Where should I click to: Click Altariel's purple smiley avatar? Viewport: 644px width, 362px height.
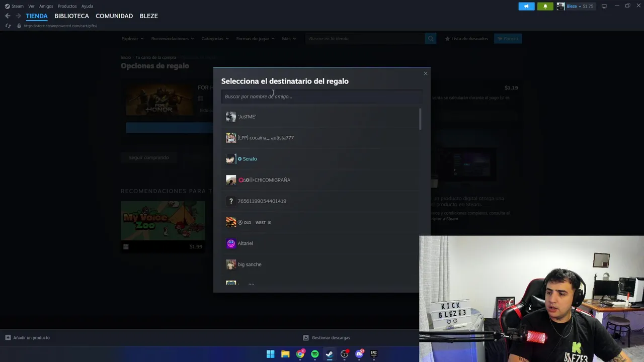coord(231,243)
